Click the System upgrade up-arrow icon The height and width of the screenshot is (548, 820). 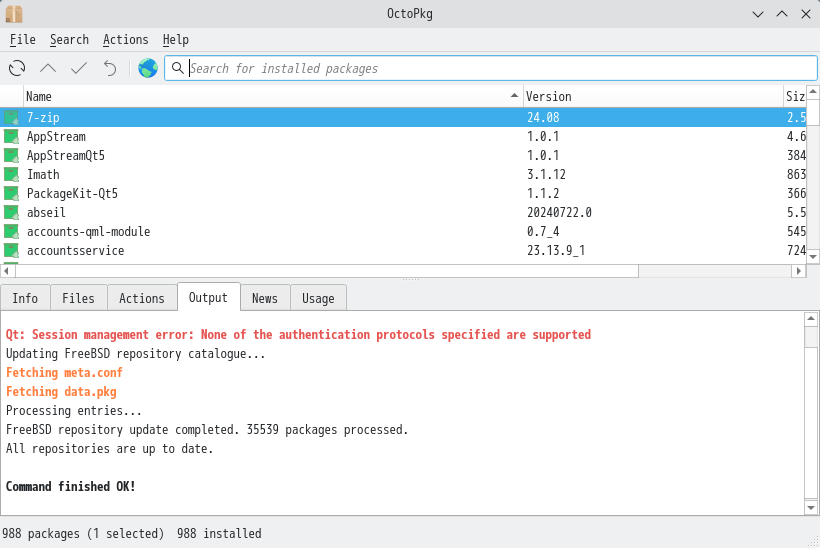[48, 68]
